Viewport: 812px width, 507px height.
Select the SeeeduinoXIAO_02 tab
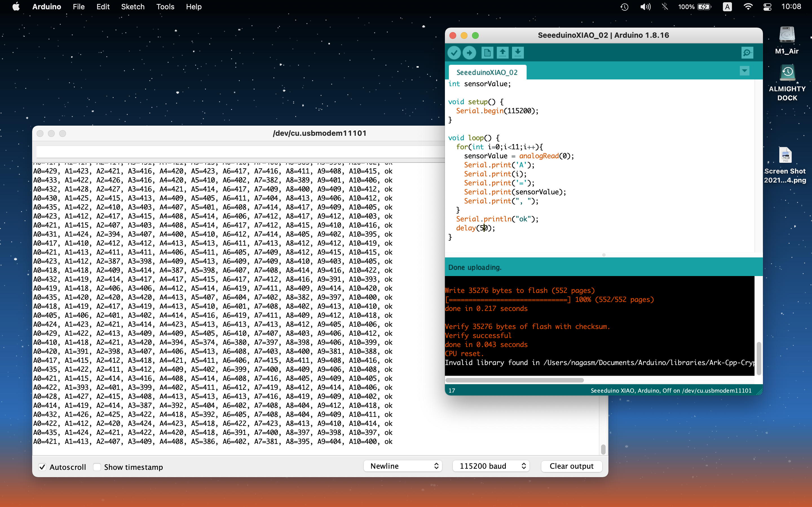pyautogui.click(x=487, y=72)
